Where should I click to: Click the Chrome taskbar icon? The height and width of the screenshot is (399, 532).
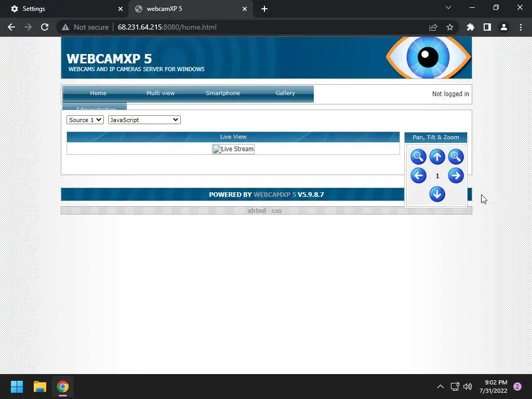[63, 387]
